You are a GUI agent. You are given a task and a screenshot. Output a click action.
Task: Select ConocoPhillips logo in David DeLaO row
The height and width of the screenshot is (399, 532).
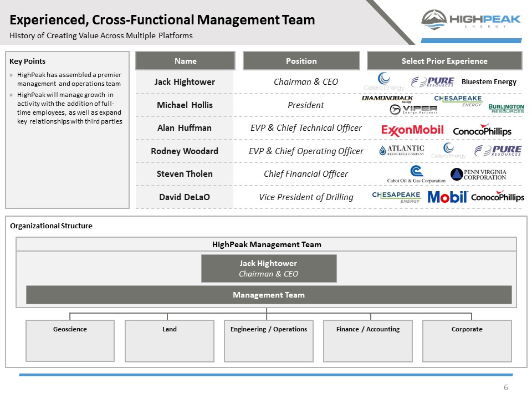[x=498, y=196]
